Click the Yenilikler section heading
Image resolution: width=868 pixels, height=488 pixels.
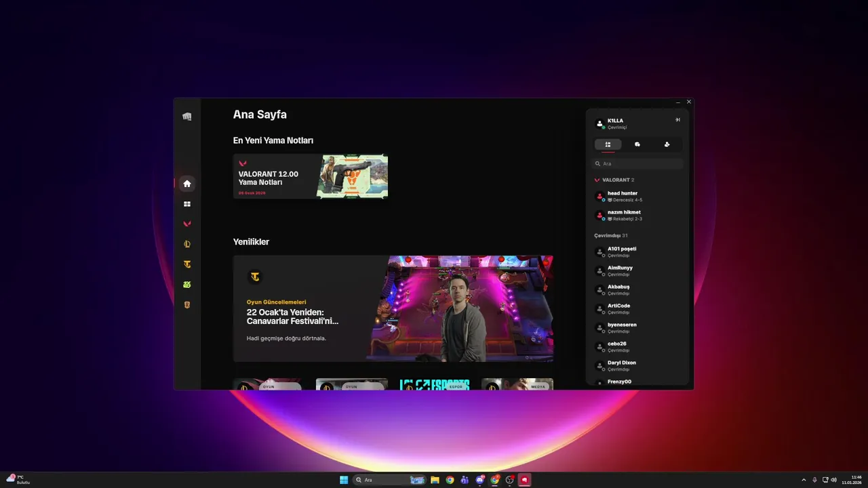click(251, 242)
